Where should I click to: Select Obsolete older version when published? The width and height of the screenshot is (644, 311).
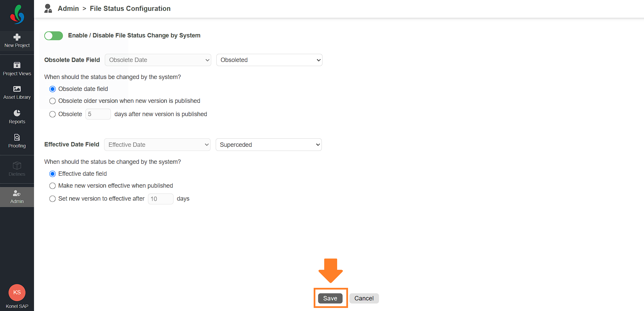click(52, 101)
